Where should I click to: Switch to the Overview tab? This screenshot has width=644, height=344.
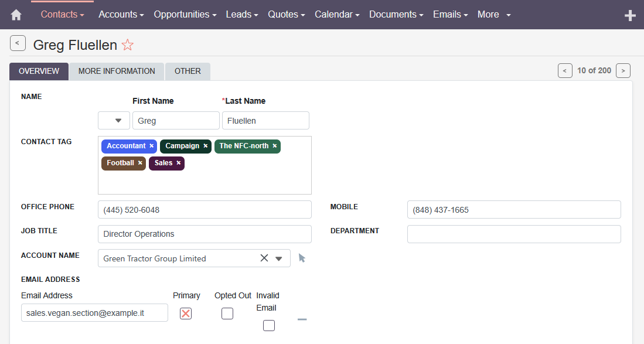pos(39,71)
